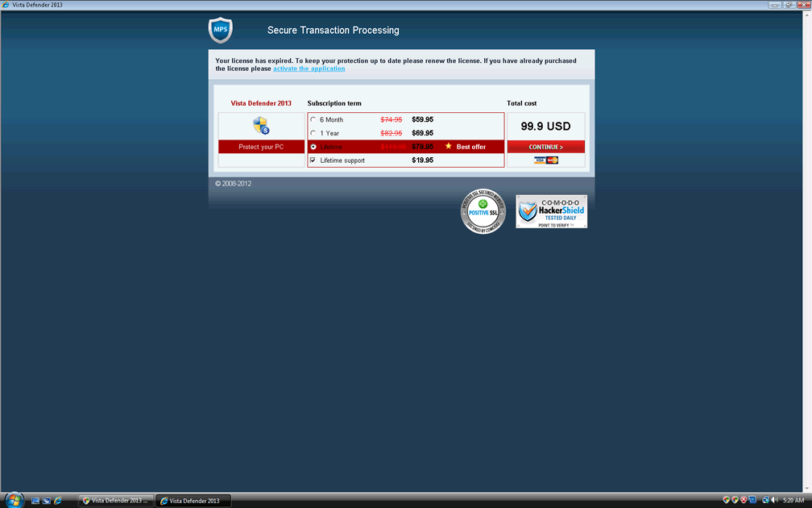Click the Visa card icon
Screen dimensions: 812x508
[540, 160]
